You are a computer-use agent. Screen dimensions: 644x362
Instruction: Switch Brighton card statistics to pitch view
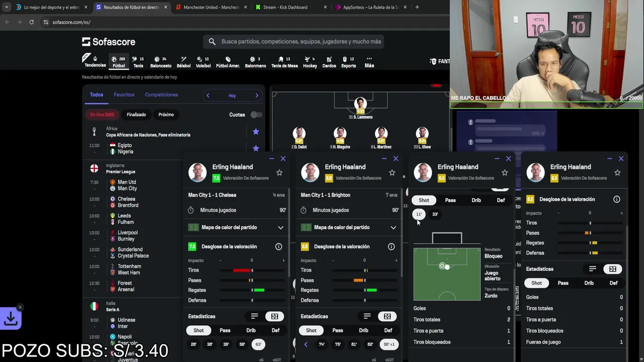click(387, 316)
